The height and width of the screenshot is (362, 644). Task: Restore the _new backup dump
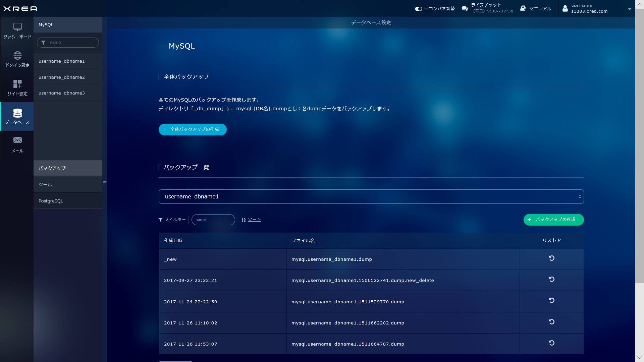click(551, 258)
